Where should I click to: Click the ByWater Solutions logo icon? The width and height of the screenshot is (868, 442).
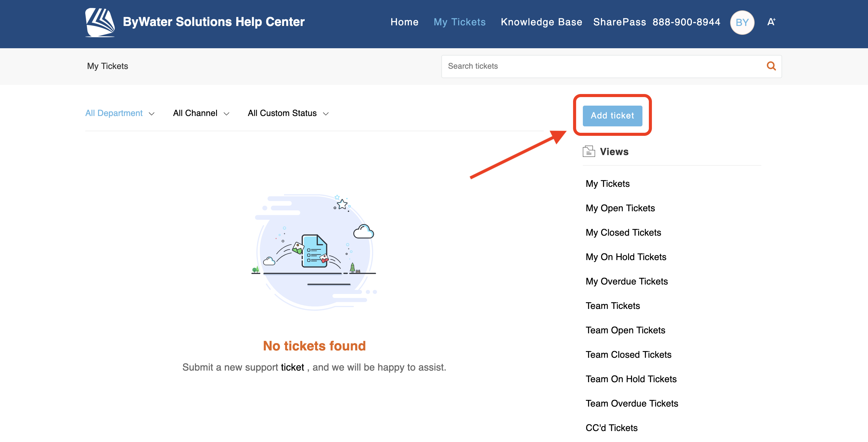100,22
